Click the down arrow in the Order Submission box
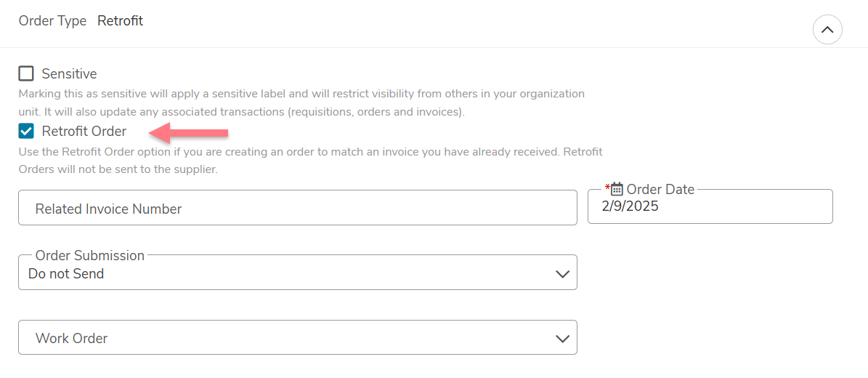Screen dimensions: 868x378 562,274
